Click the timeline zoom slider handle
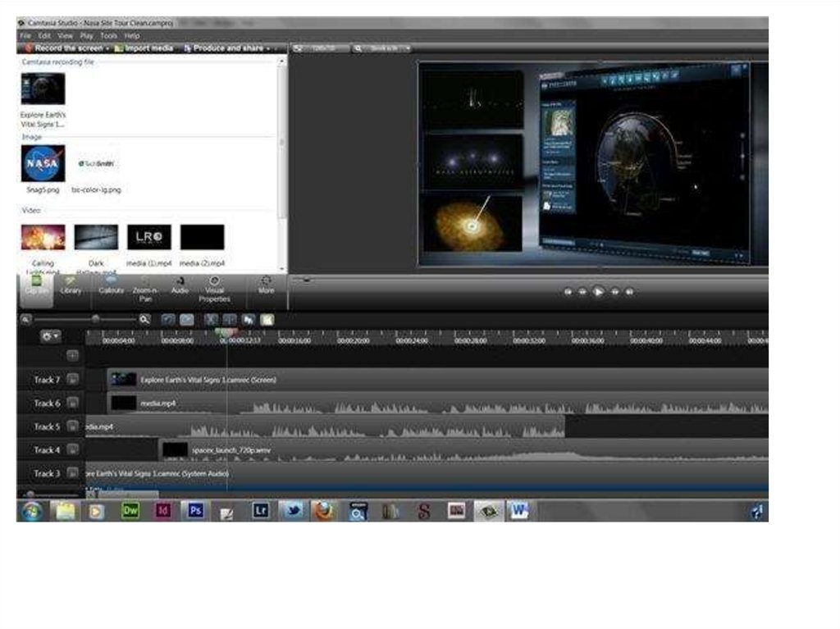 pyautogui.click(x=95, y=319)
